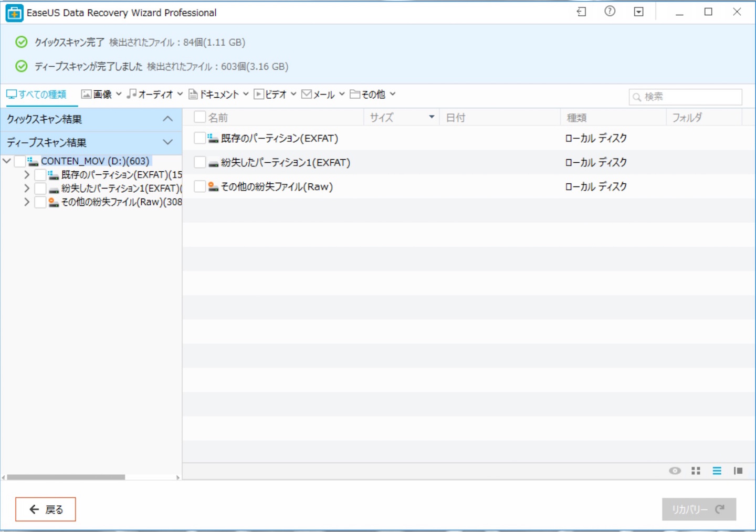Switch to thumbnail grid view
The width and height of the screenshot is (756, 532).
[696, 471]
